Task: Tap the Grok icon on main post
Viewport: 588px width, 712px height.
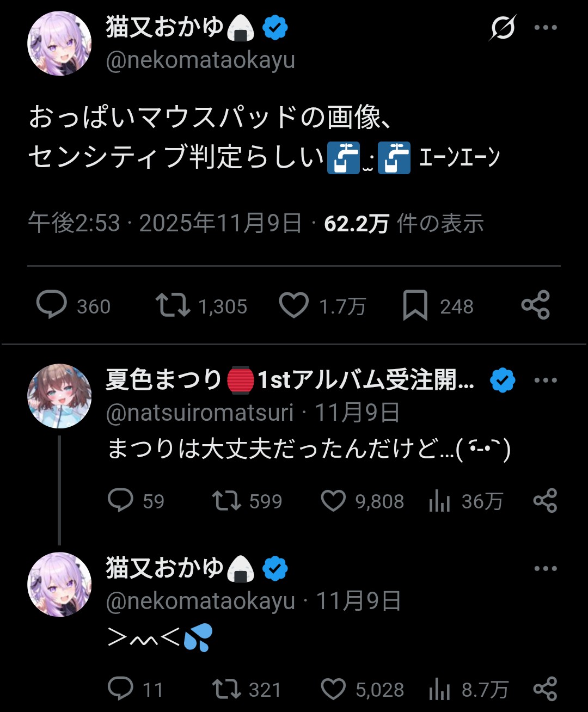Action: point(502,27)
